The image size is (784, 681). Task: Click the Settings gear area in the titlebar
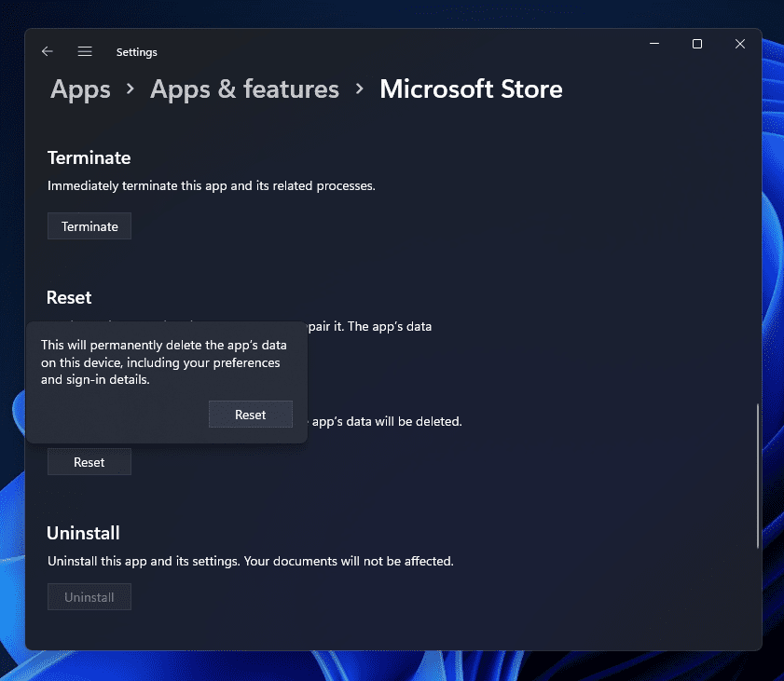136,52
